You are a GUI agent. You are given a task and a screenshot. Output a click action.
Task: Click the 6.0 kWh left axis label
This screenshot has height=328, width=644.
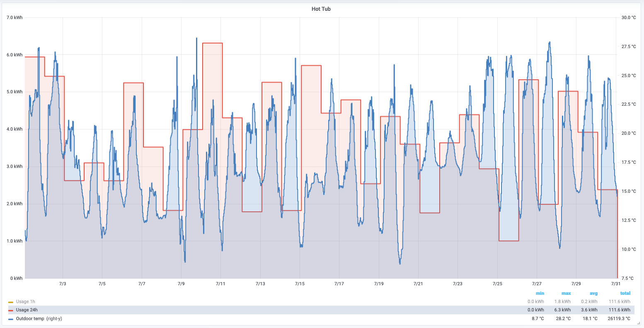click(15, 55)
